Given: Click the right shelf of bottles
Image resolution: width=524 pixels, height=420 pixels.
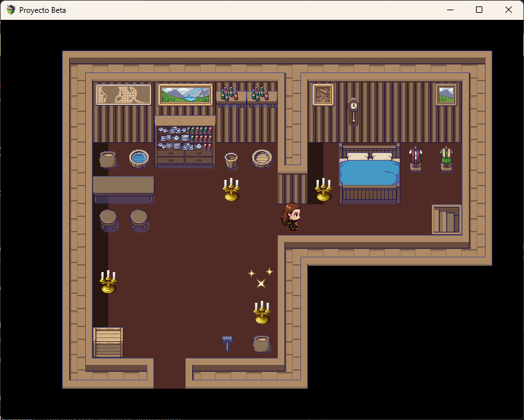Looking at the screenshot, I should coord(261,96).
